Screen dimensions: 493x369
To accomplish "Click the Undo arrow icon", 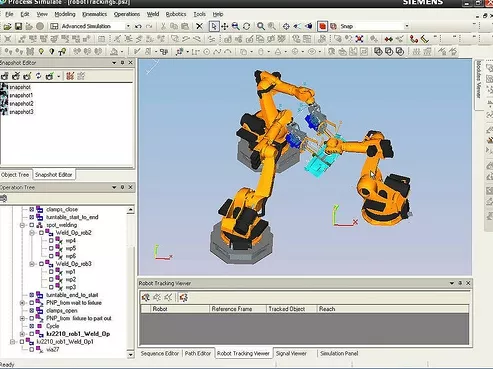I will 138,26.
